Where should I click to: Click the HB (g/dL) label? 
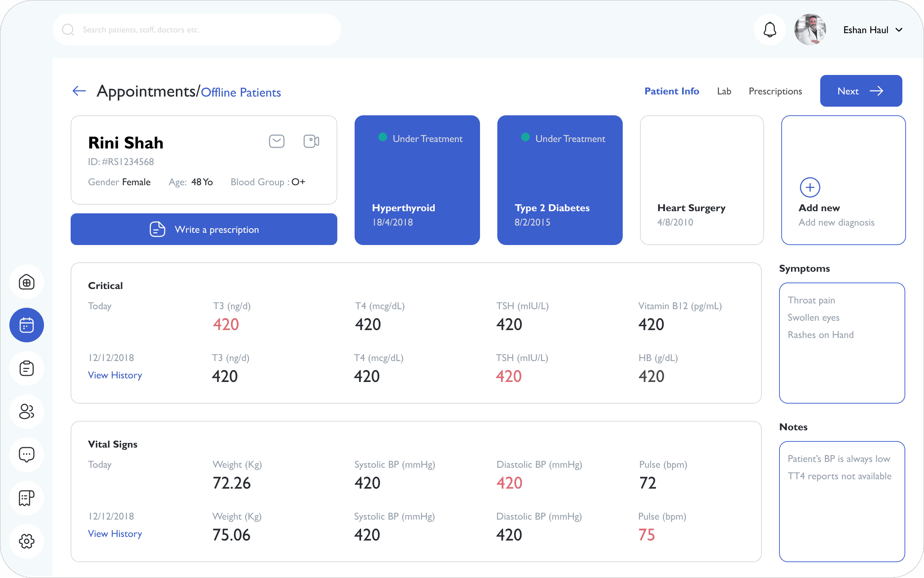[658, 358]
